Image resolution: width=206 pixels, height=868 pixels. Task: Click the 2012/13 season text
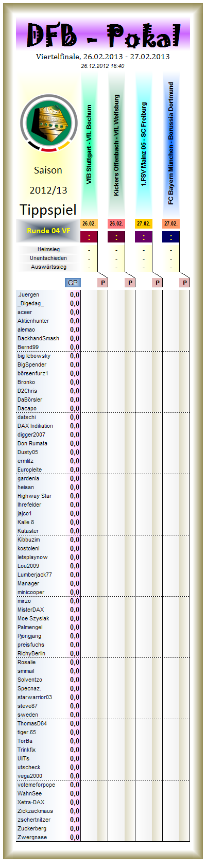[48, 190]
